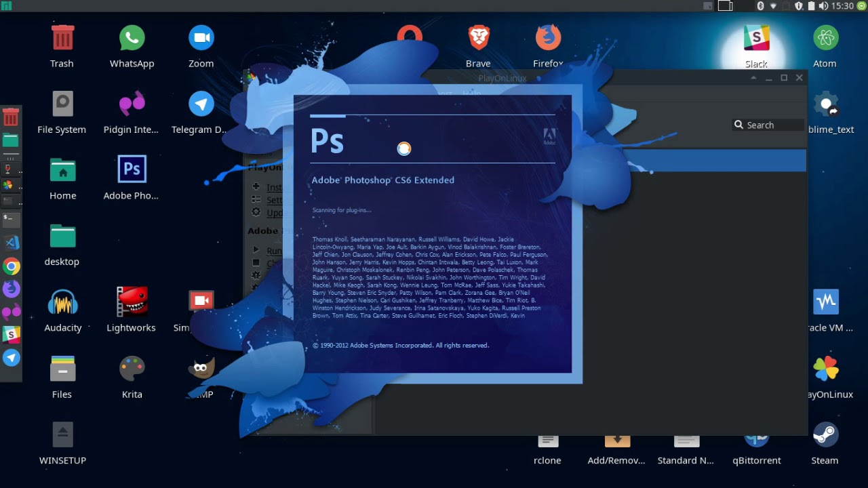Click the Update gear icon in PlayOnLinux sidebar
This screenshot has width=868, height=488.
256,212
